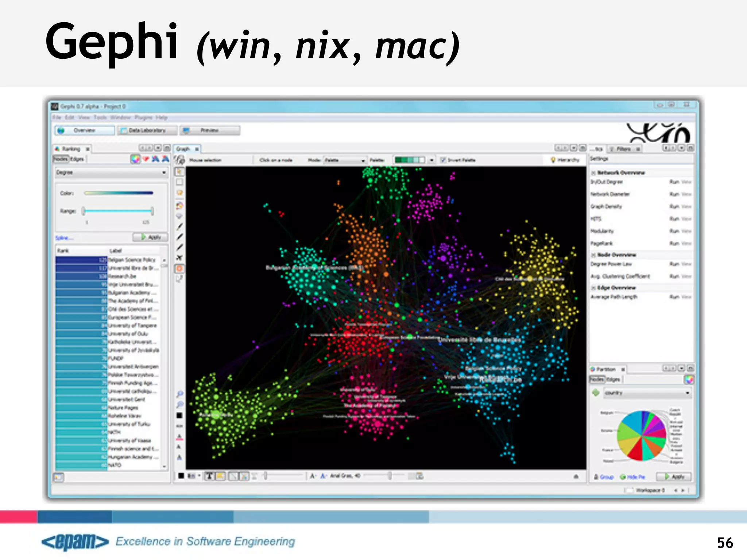The height and width of the screenshot is (560, 747).
Task: Switch Ranking panel to Edges toggle
Action: click(x=77, y=159)
